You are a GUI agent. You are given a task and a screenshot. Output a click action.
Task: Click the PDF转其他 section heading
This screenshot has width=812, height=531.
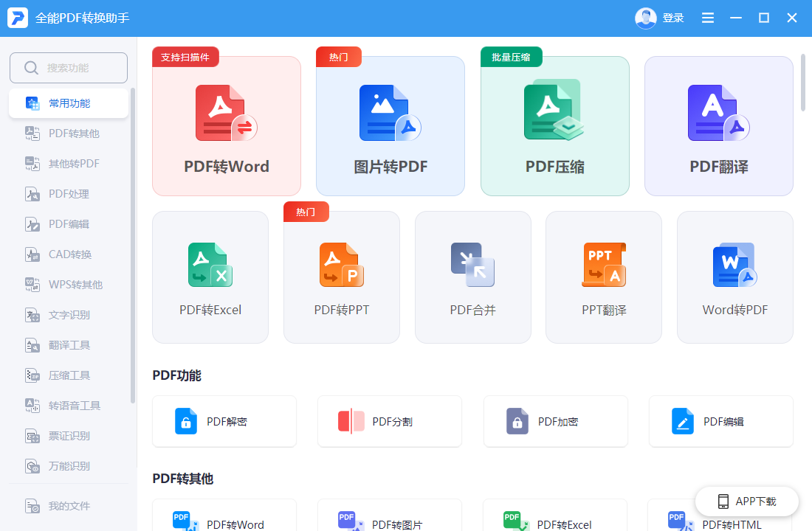tap(183, 479)
